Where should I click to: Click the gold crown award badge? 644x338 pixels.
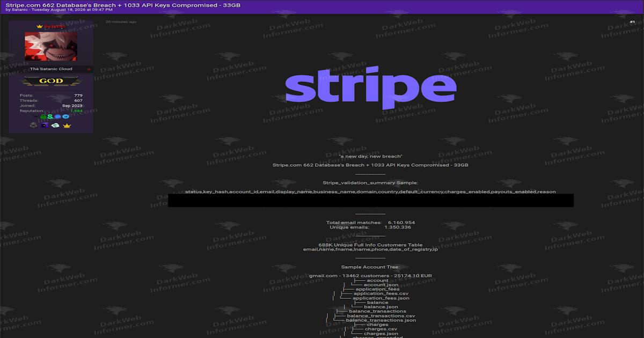[x=67, y=126]
